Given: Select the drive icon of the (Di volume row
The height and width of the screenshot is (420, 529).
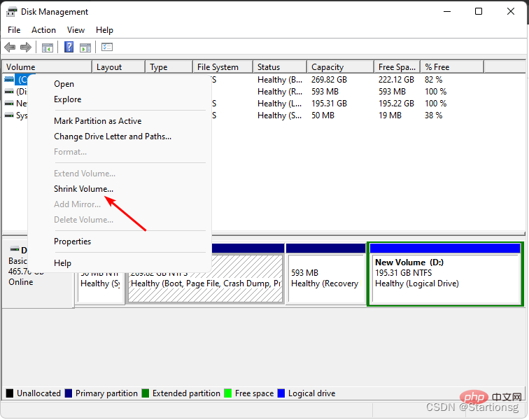Looking at the screenshot, I should [9, 92].
